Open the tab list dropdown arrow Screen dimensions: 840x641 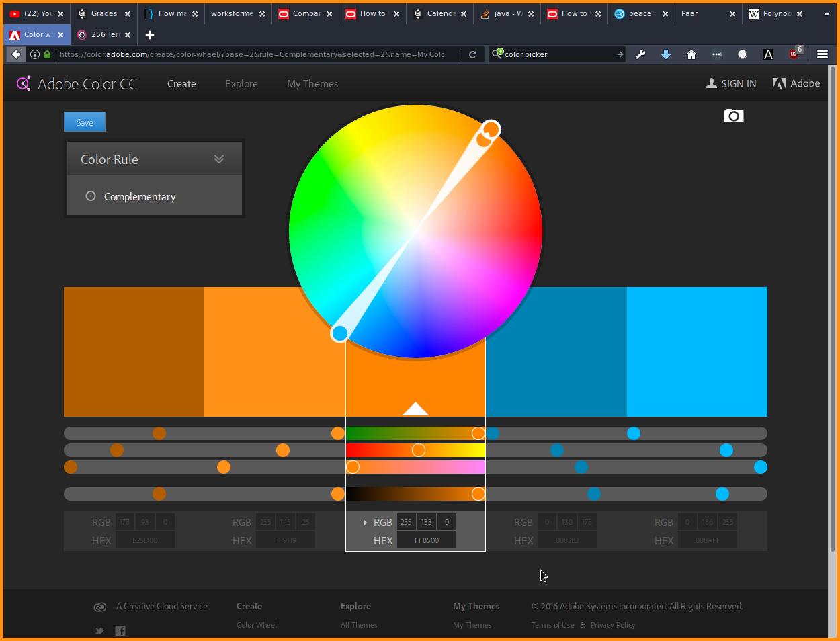827,14
